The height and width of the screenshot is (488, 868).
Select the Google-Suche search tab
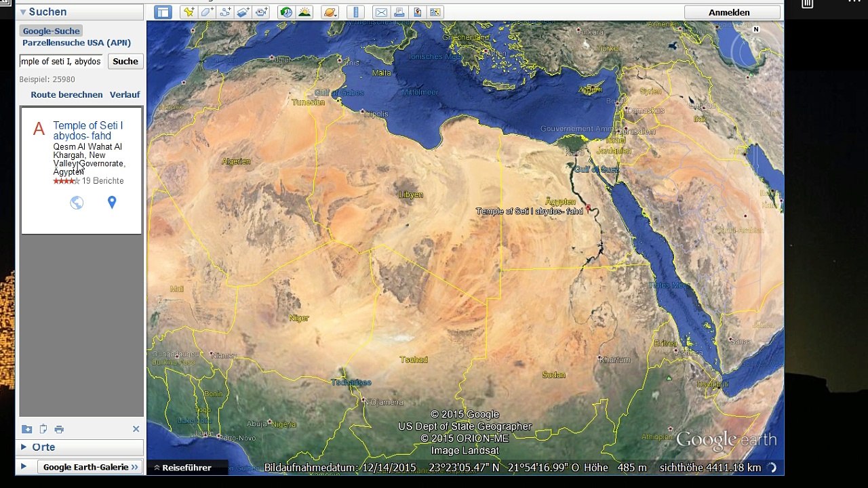(51, 31)
